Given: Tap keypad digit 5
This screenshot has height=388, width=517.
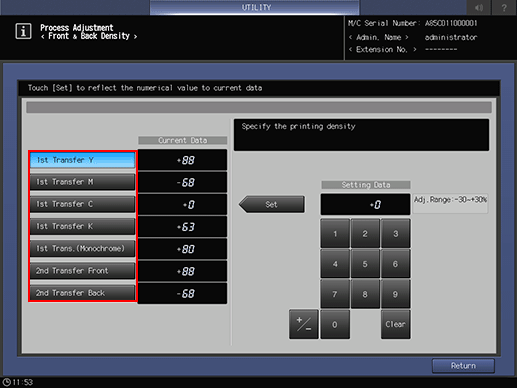Looking at the screenshot, I should (x=365, y=264).
